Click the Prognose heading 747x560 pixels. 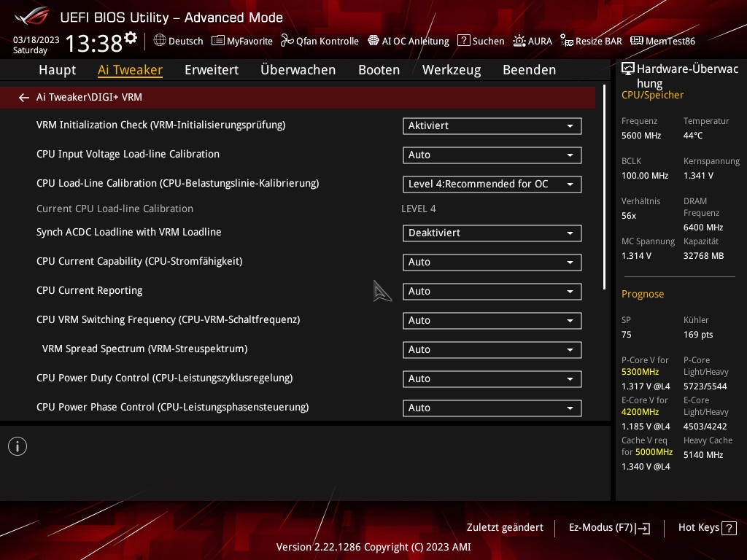[x=643, y=294]
